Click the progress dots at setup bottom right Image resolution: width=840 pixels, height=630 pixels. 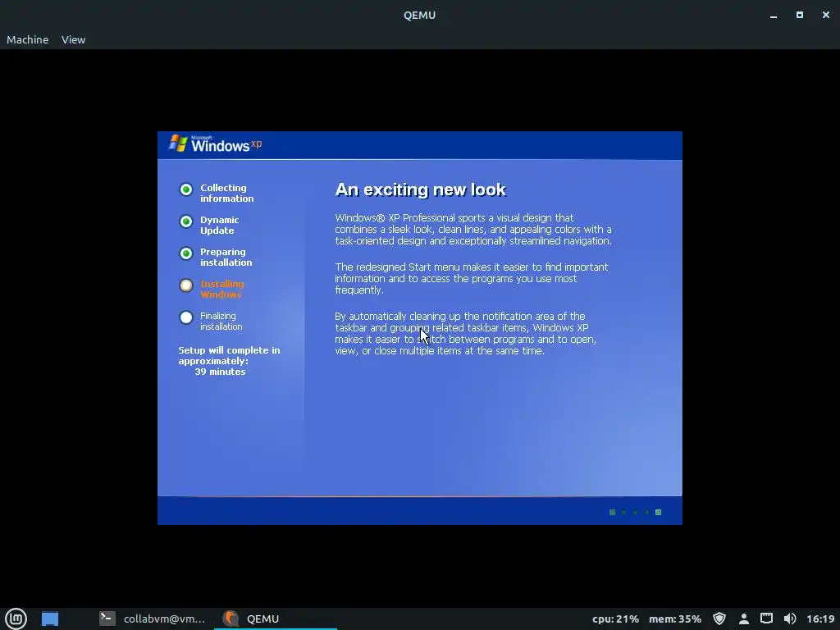[636, 512]
